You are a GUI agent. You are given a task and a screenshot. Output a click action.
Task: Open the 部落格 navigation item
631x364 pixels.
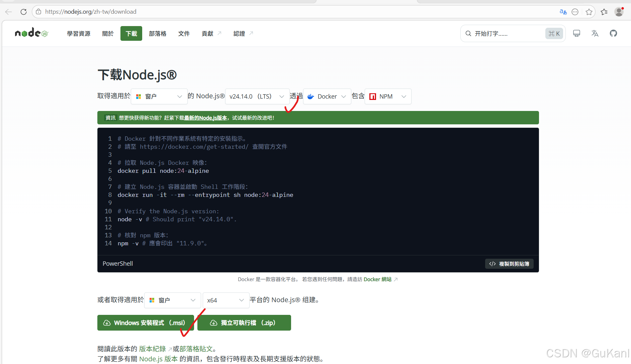(x=158, y=33)
